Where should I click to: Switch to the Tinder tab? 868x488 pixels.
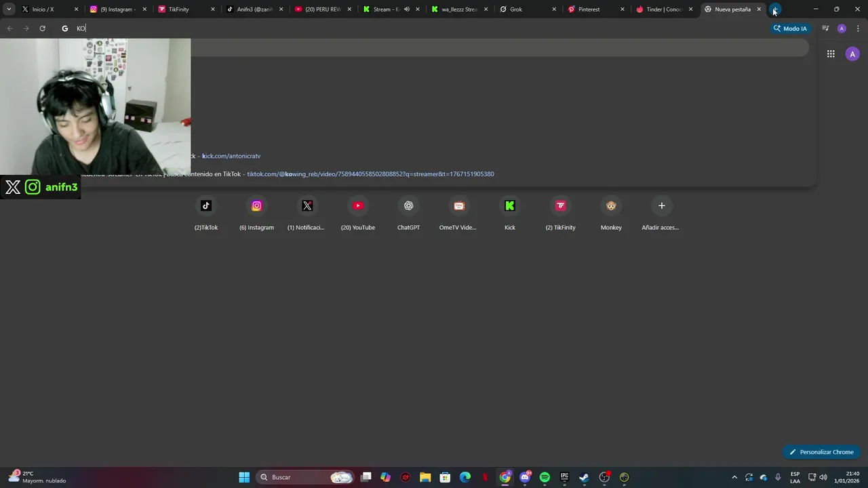663,9
